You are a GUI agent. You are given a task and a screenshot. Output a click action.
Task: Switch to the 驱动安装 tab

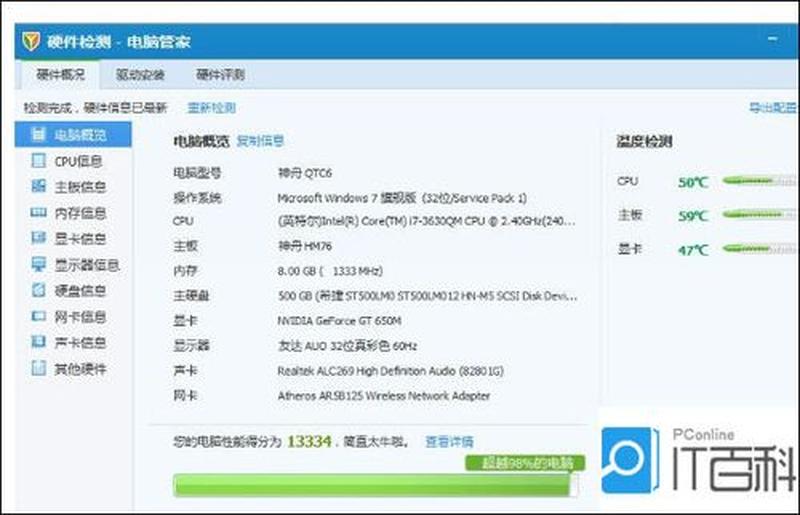click(140, 75)
